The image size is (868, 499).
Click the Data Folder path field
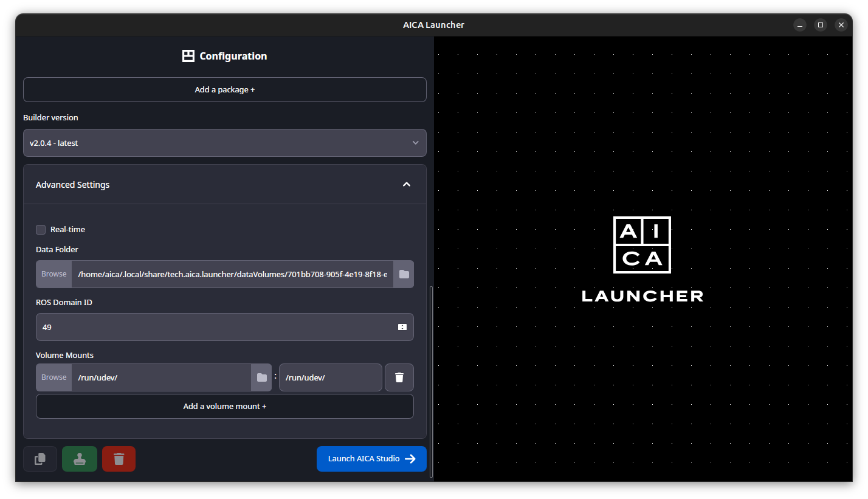(232, 274)
